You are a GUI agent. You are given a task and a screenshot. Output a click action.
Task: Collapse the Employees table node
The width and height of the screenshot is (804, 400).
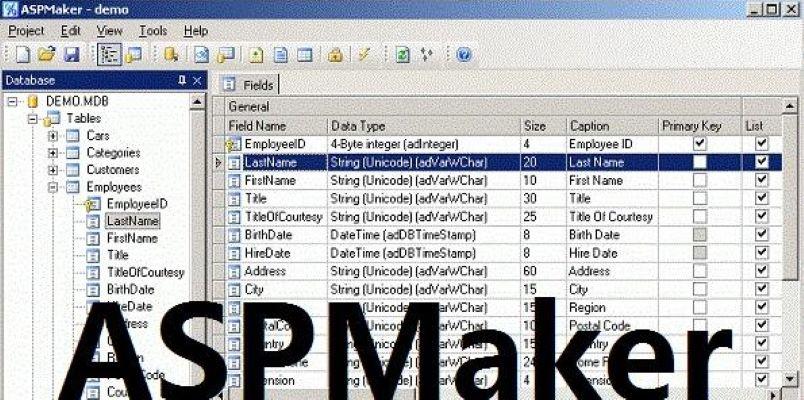[x=52, y=187]
